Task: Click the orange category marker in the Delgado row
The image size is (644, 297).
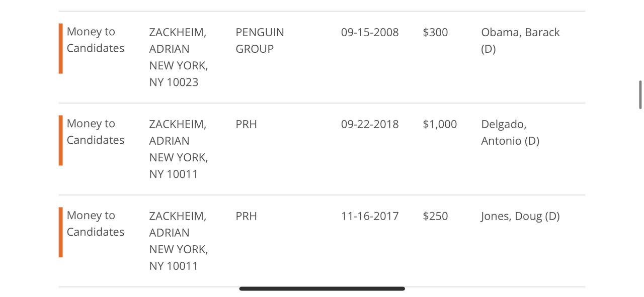Action: (x=60, y=140)
